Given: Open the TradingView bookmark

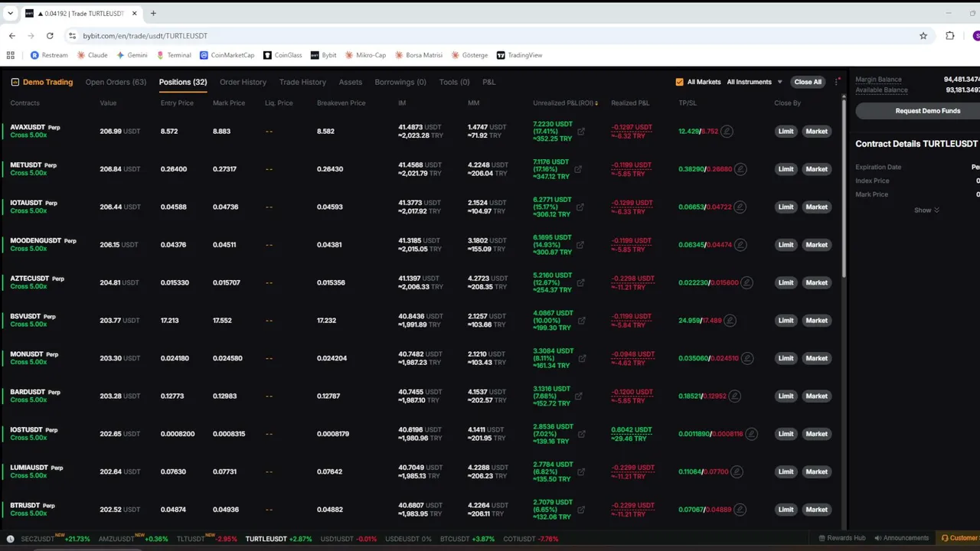Looking at the screenshot, I should pyautogui.click(x=519, y=55).
